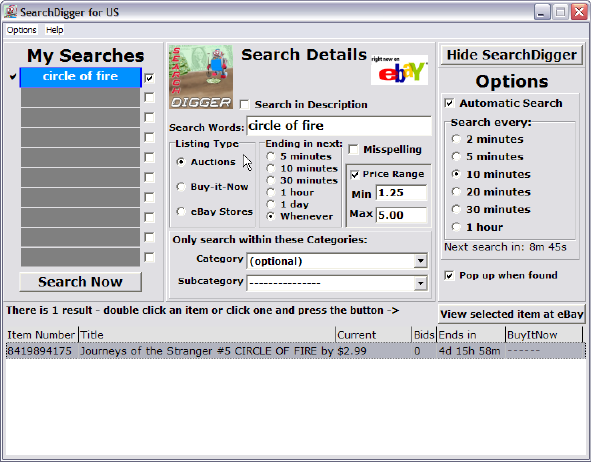
Task: Set search every 10 minutes
Action: click(x=456, y=174)
